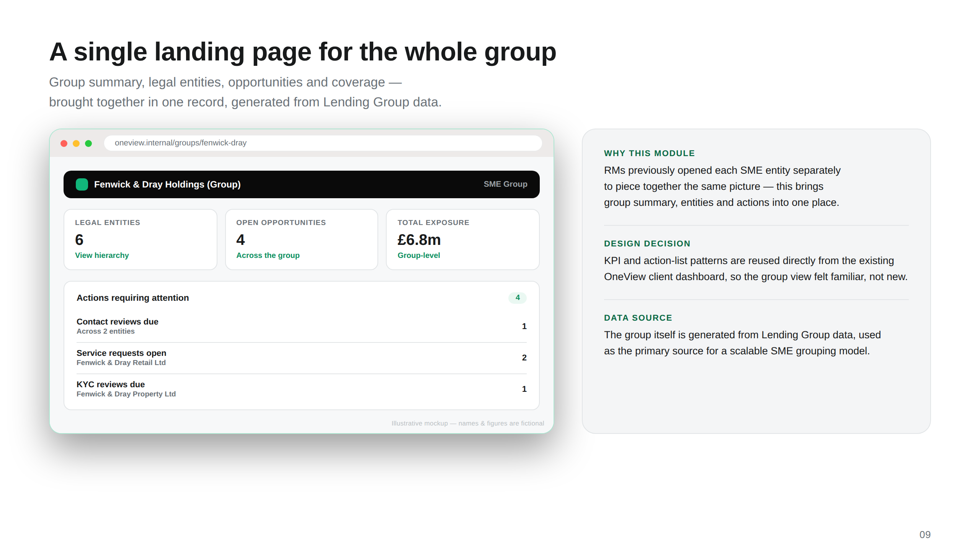Click Fenwick & Dray Property Ltd subtext
Image resolution: width=980 pixels, height=551 pixels.
(x=126, y=394)
